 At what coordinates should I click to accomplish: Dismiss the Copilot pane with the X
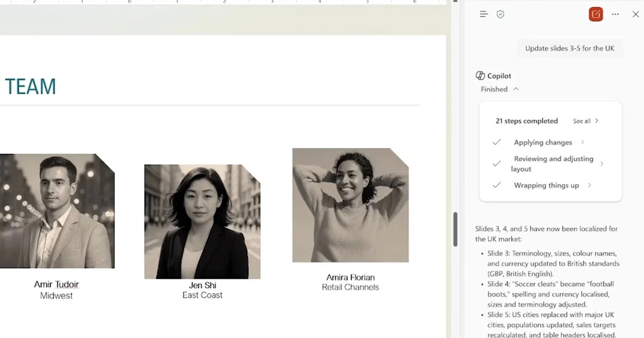(635, 14)
